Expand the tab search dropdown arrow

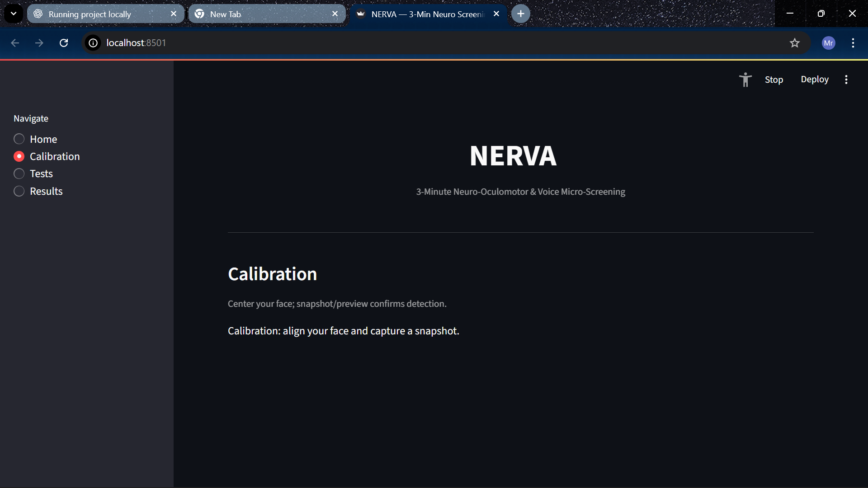tap(14, 14)
